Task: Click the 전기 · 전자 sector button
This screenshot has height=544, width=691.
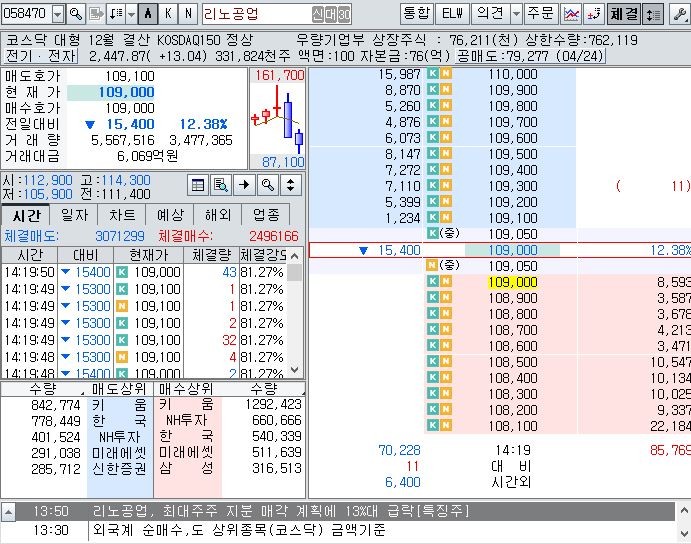Action: click(41, 56)
